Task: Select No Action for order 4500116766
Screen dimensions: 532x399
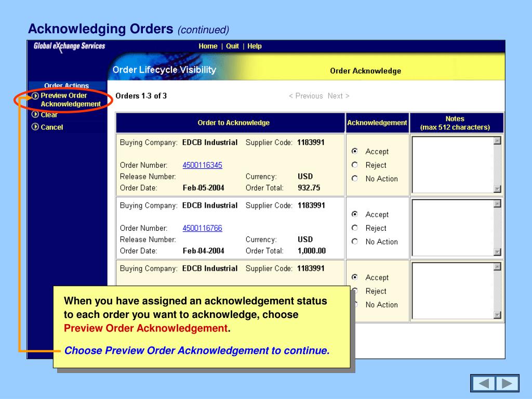Action: pyautogui.click(x=355, y=242)
